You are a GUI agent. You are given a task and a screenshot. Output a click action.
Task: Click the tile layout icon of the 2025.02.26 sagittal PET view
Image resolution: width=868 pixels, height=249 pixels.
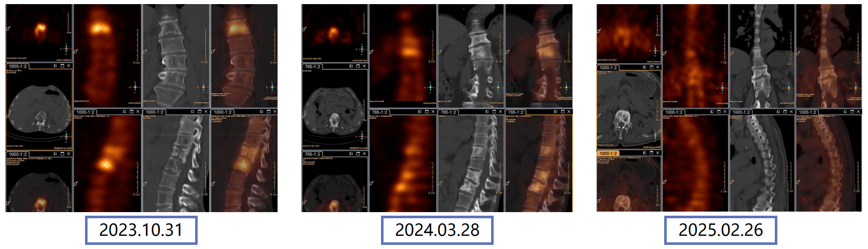(x=712, y=112)
